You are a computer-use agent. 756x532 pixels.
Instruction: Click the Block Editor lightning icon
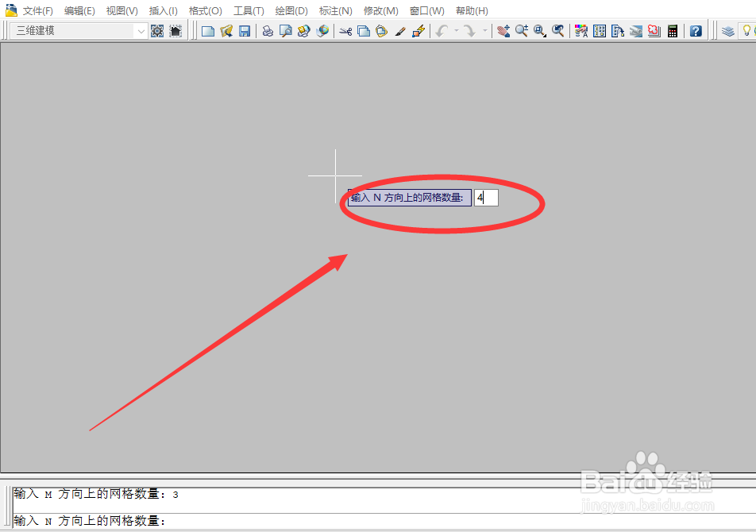pyautogui.click(x=418, y=31)
